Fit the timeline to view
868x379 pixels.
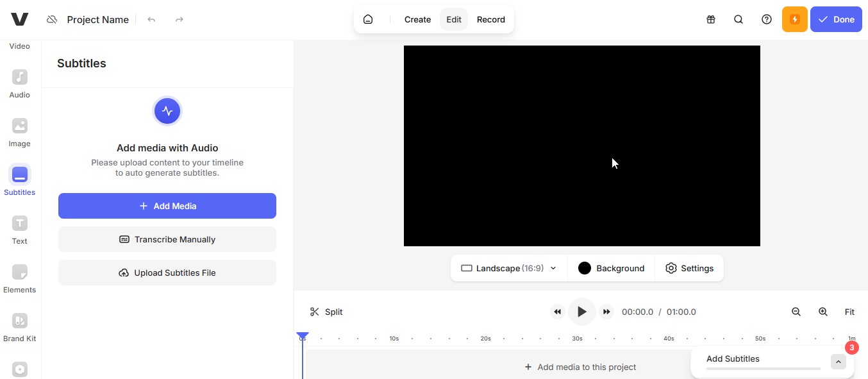[849, 312]
